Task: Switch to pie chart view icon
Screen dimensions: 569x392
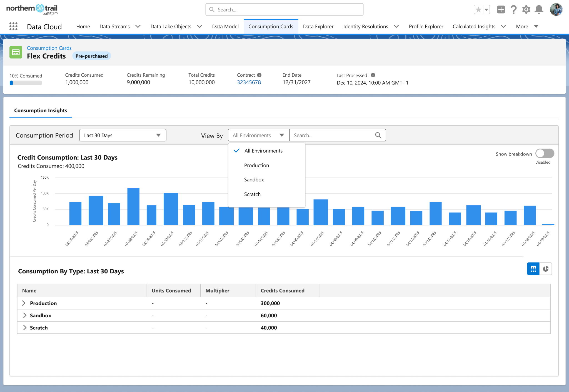Action: tap(546, 269)
